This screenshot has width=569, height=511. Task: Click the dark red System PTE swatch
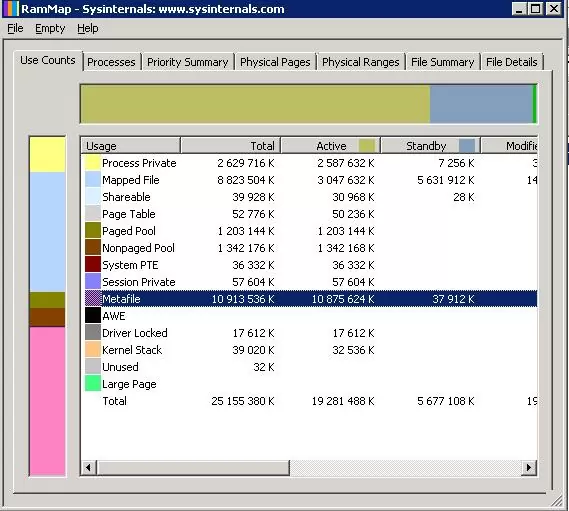[x=93, y=265]
